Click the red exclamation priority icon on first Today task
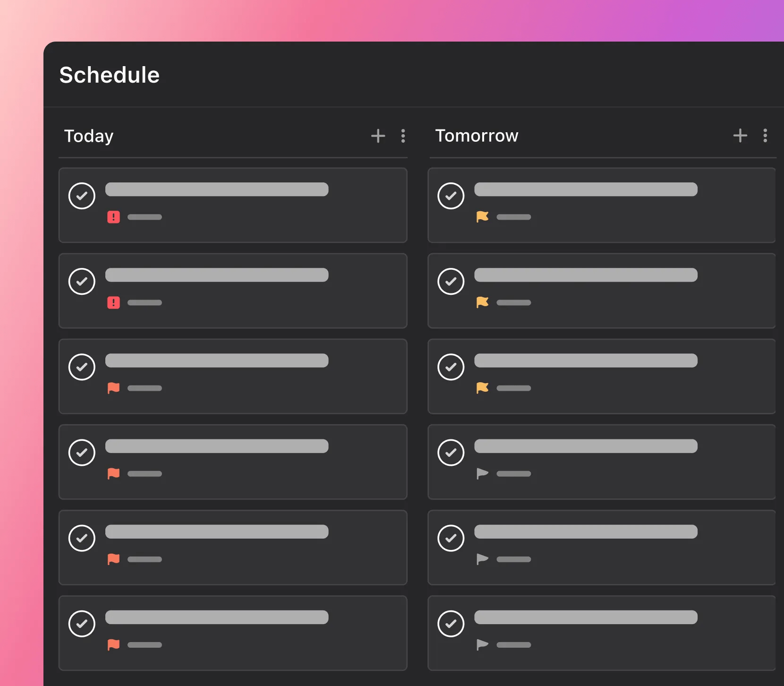Viewport: 784px width, 686px height. 113,217
